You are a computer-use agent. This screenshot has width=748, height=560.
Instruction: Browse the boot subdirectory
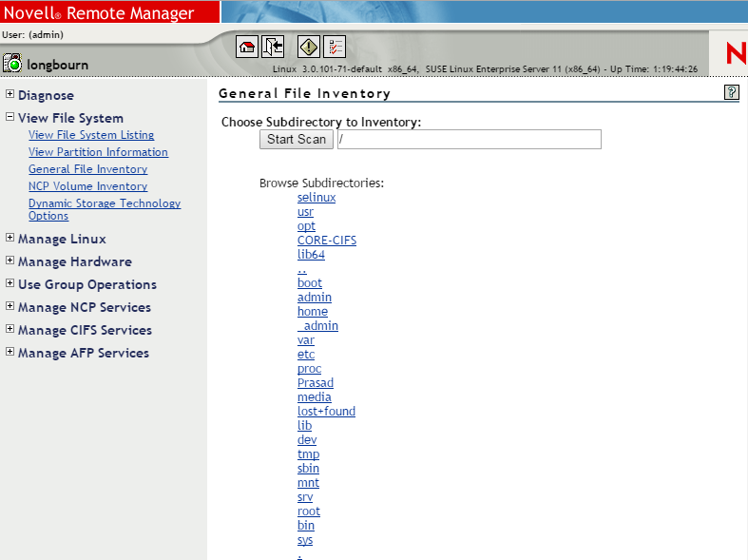tap(310, 283)
